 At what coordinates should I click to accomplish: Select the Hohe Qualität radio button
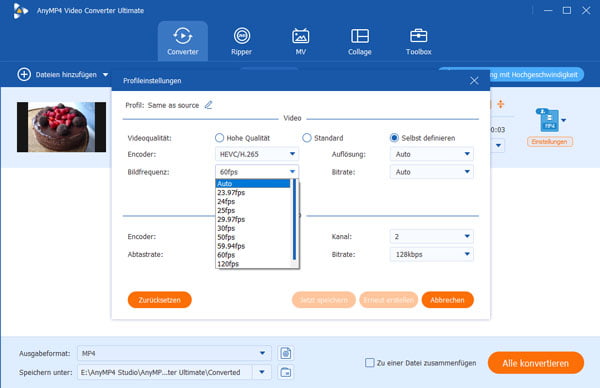click(219, 138)
